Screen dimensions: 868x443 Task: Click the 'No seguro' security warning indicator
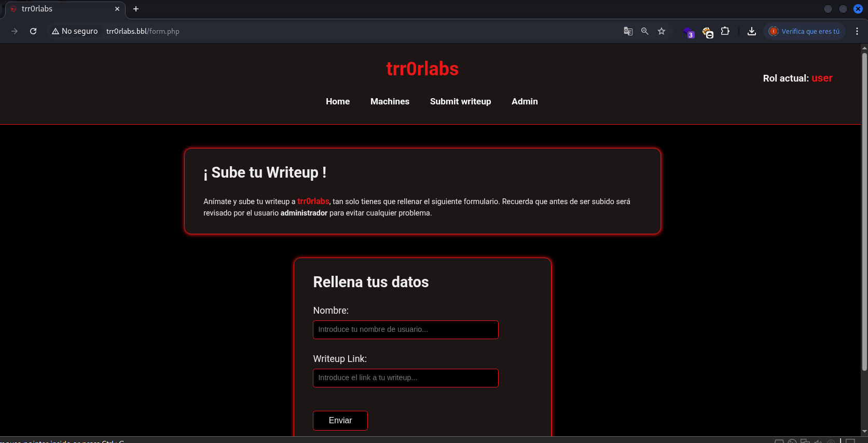[x=75, y=31]
